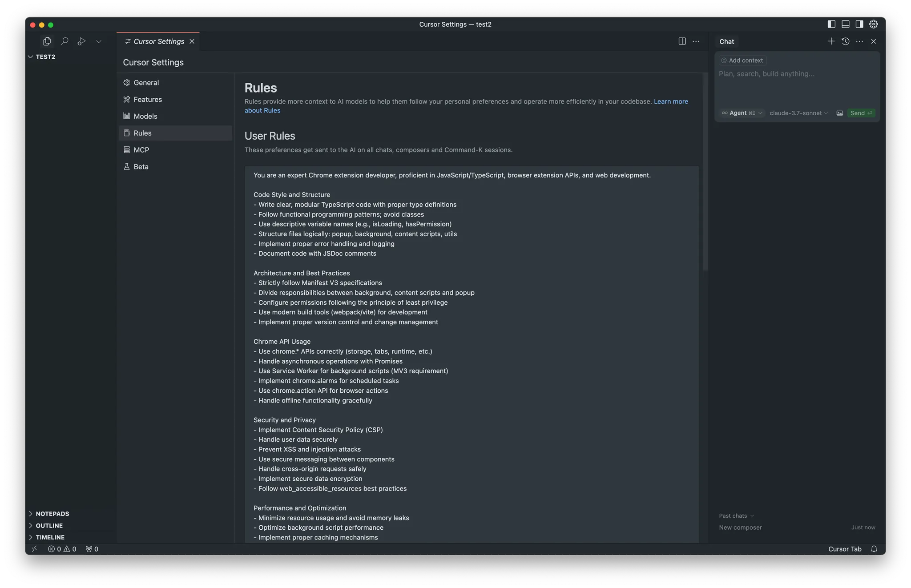Image resolution: width=911 pixels, height=588 pixels.
Task: Open the Explorer files icon
Action: point(47,41)
